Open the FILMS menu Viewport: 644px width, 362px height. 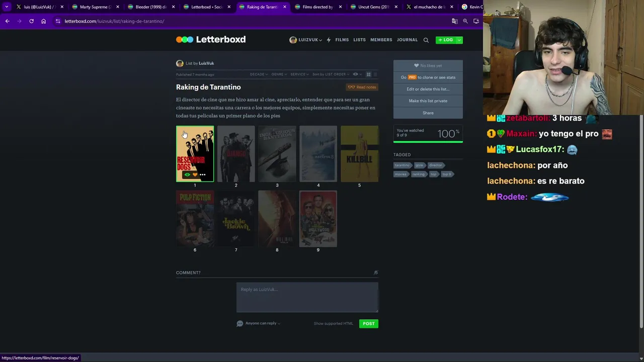pyautogui.click(x=342, y=40)
